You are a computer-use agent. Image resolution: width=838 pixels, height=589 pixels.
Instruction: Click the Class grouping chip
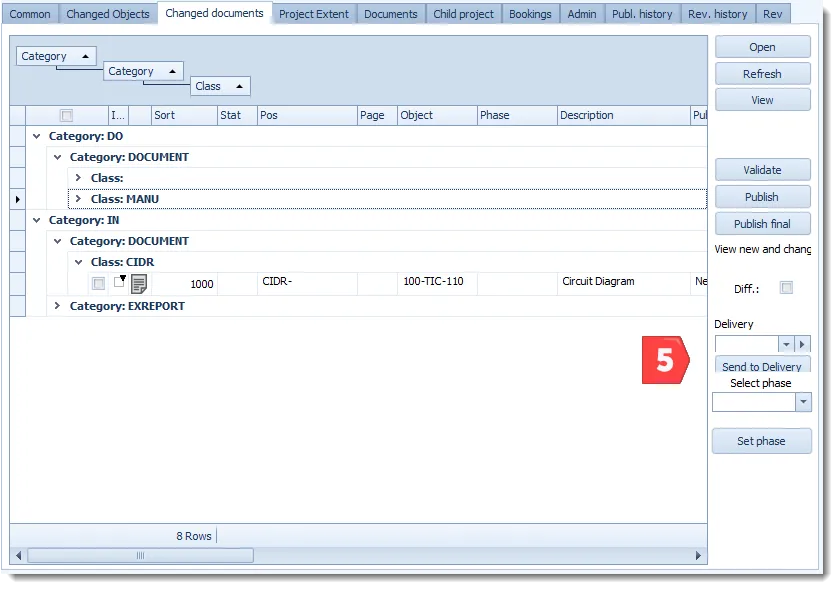[220, 86]
